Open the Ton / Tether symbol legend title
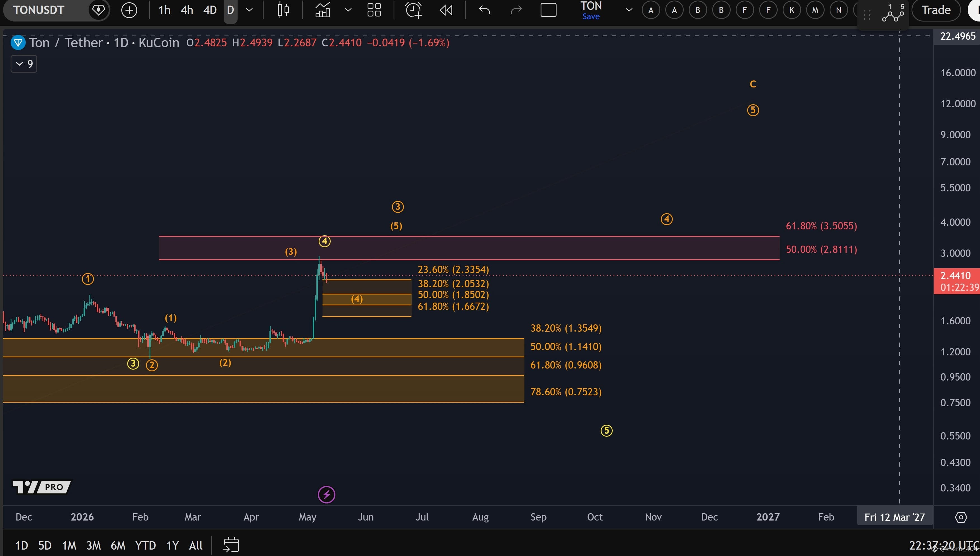This screenshot has width=980, height=556. click(104, 42)
